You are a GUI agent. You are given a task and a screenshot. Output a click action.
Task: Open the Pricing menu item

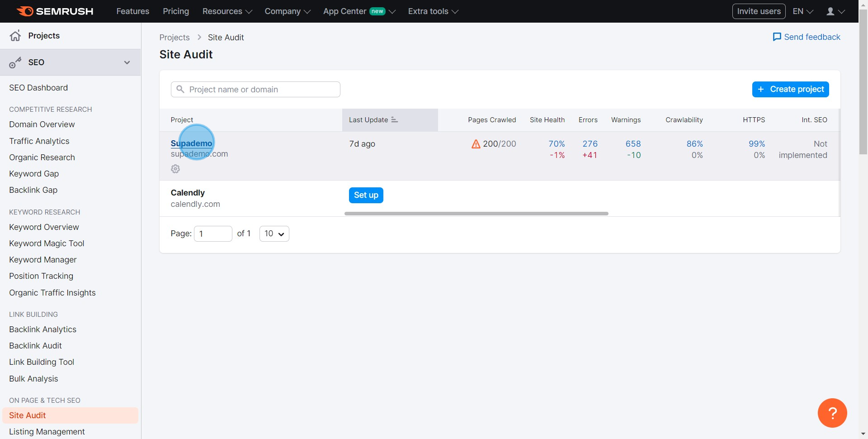point(176,11)
